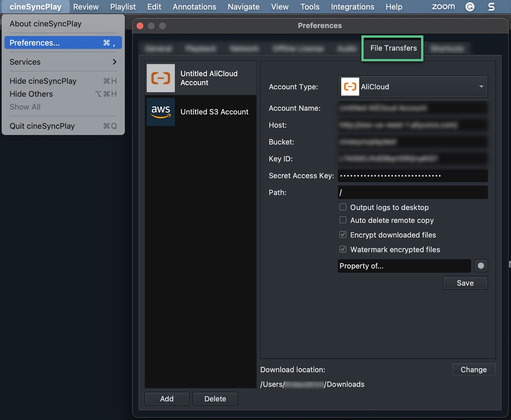511x420 pixels.
Task: Expand the Services submenu arrow
Action: point(114,62)
